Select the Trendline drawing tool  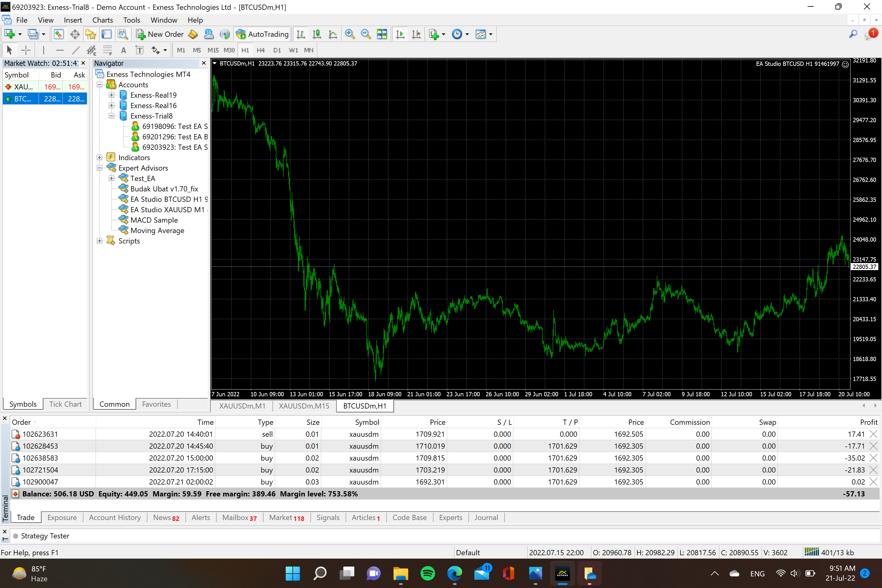click(x=76, y=50)
